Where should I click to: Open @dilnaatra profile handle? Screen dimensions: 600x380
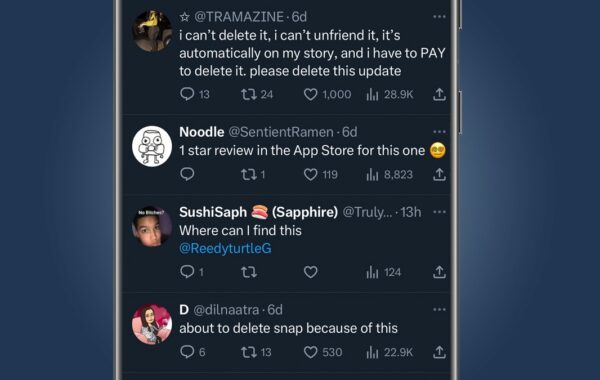226,310
